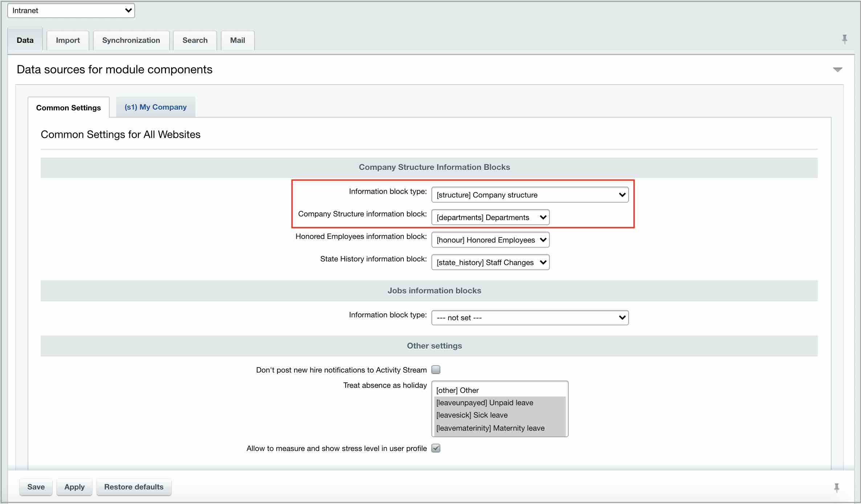861x504 pixels.
Task: Open the Company structure block type dropdown
Action: point(530,195)
